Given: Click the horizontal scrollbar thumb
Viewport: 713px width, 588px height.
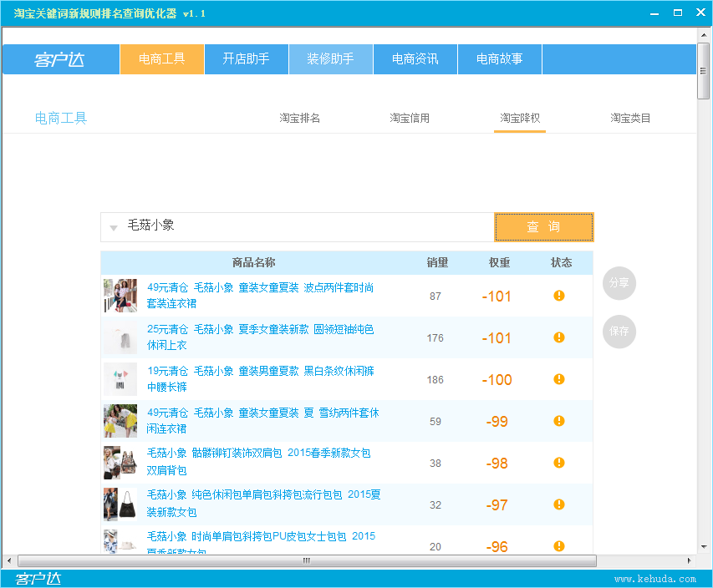Looking at the screenshot, I should tap(307, 560).
